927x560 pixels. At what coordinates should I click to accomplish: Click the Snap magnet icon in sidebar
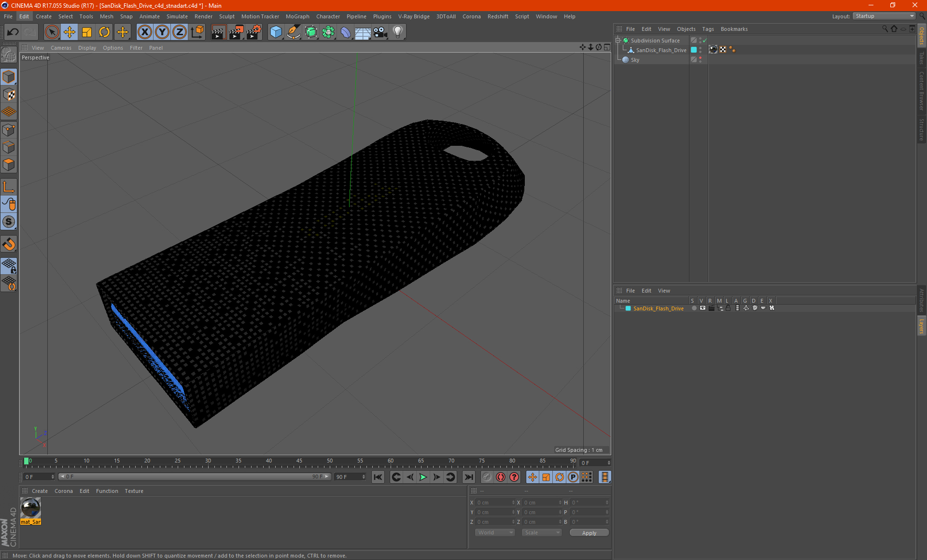(9, 244)
